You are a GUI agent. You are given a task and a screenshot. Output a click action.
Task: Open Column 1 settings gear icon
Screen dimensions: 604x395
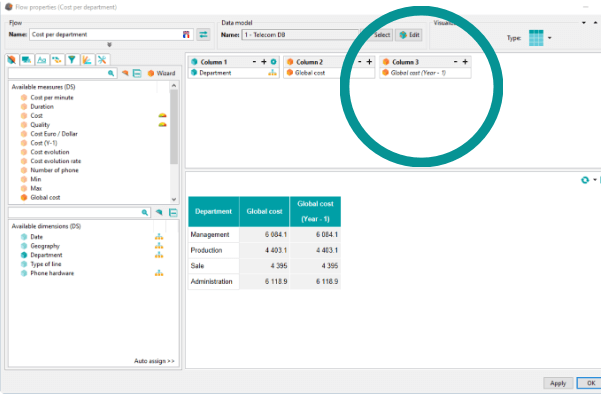click(273, 62)
